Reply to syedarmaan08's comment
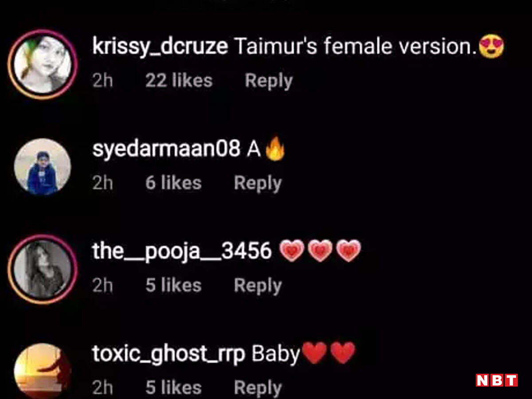Viewport: 532px width, 399px height. 258,184
